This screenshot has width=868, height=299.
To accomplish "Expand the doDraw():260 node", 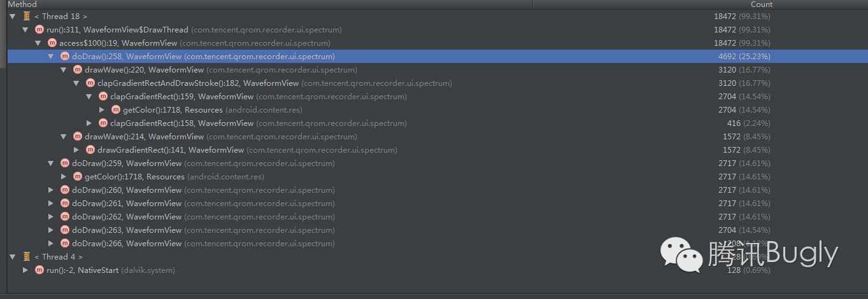I will tap(51, 190).
